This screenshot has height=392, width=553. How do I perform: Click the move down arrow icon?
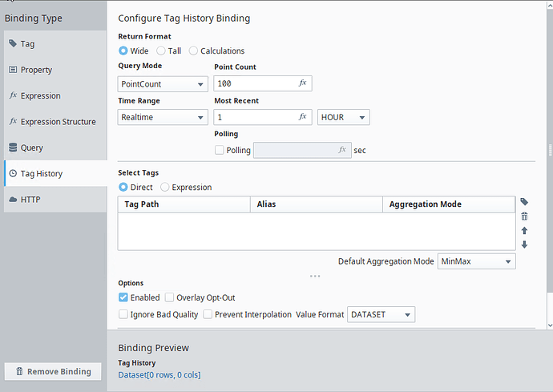tap(524, 244)
